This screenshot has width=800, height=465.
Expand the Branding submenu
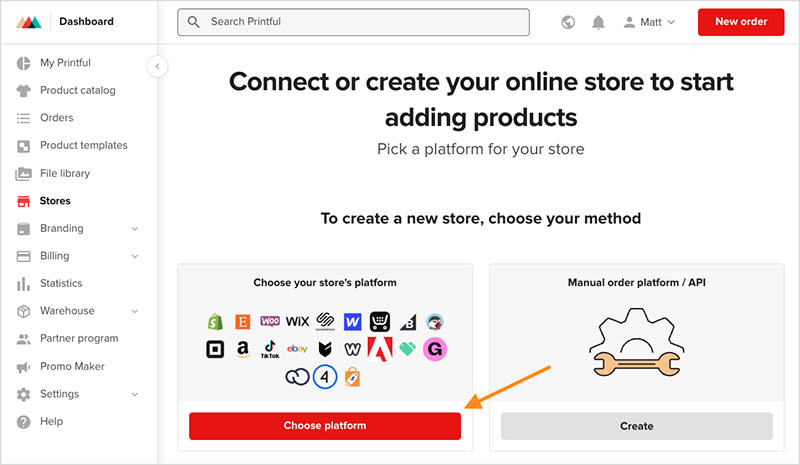135,229
